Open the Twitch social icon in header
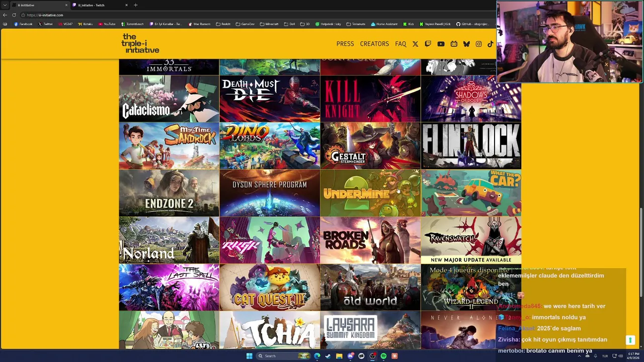644x362 pixels. [428, 44]
